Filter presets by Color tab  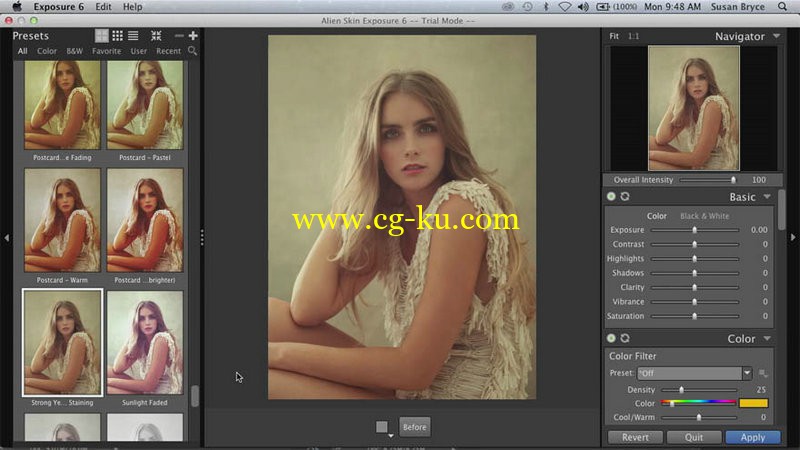pyautogui.click(x=47, y=51)
